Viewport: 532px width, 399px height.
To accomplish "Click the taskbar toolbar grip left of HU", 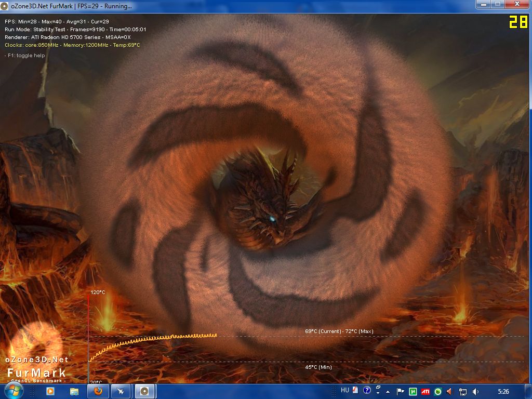I will point(334,391).
